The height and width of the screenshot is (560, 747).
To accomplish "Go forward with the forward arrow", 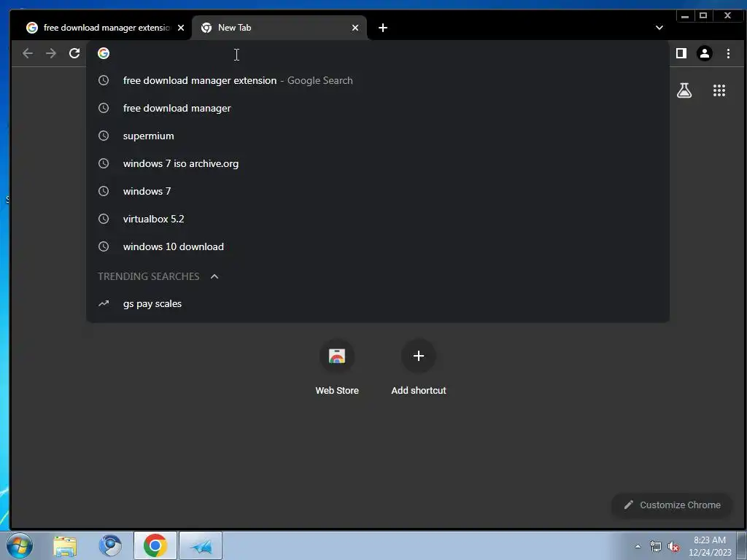I will [51, 53].
